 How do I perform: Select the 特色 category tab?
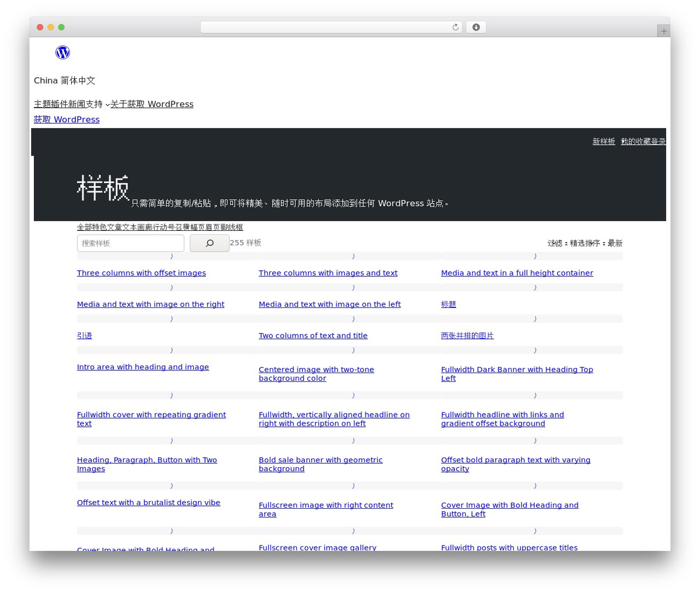[100, 228]
